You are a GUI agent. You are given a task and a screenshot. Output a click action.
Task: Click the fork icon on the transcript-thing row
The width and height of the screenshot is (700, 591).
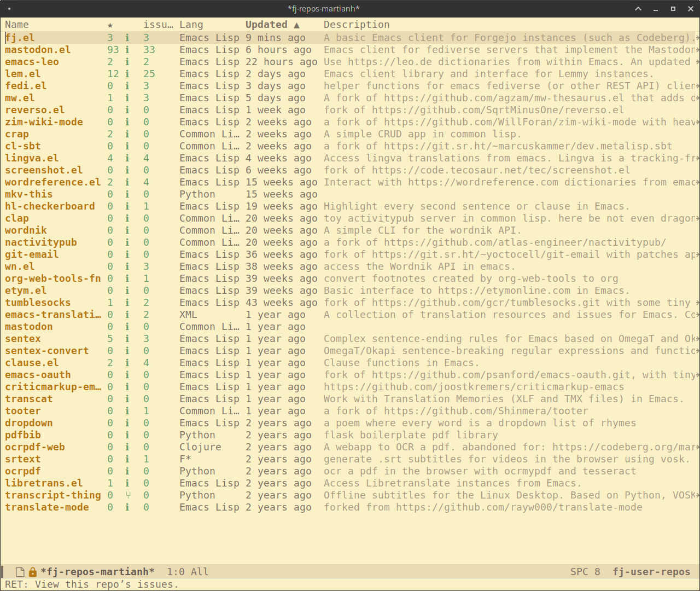point(127,495)
